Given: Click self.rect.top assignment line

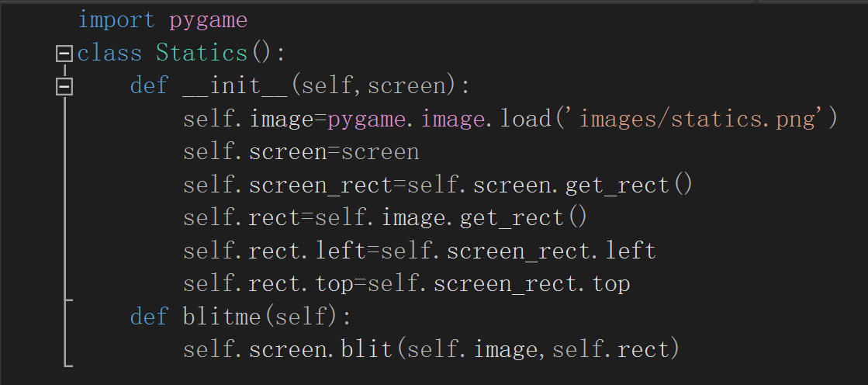Looking at the screenshot, I should 407,284.
